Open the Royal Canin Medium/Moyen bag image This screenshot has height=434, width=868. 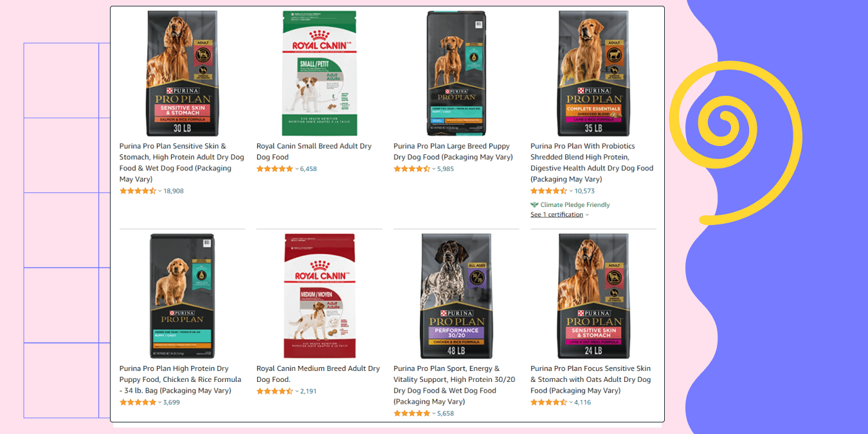click(x=320, y=296)
